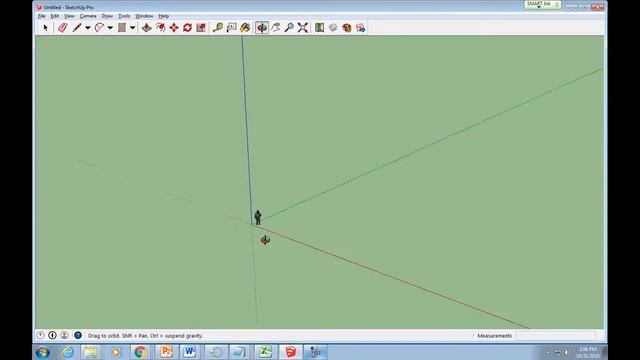The image size is (640, 360).
Task: Select the Rectangle shapes tool
Action: (x=122, y=27)
